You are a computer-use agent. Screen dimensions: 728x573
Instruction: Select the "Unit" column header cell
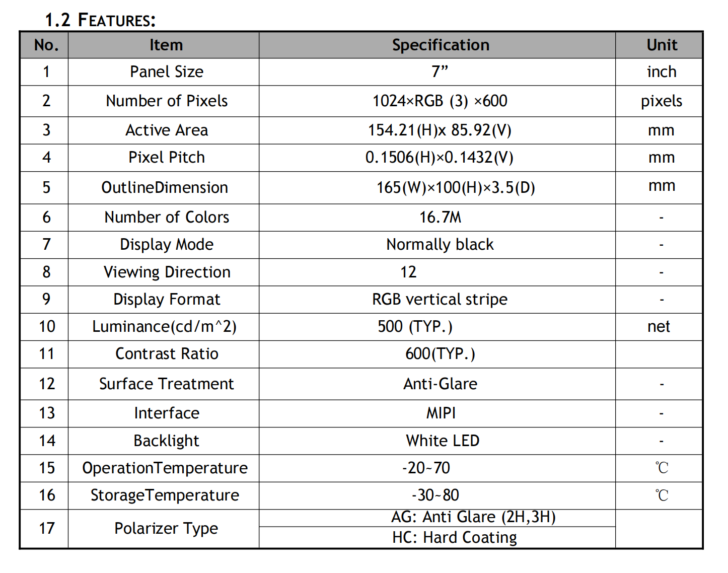point(662,45)
